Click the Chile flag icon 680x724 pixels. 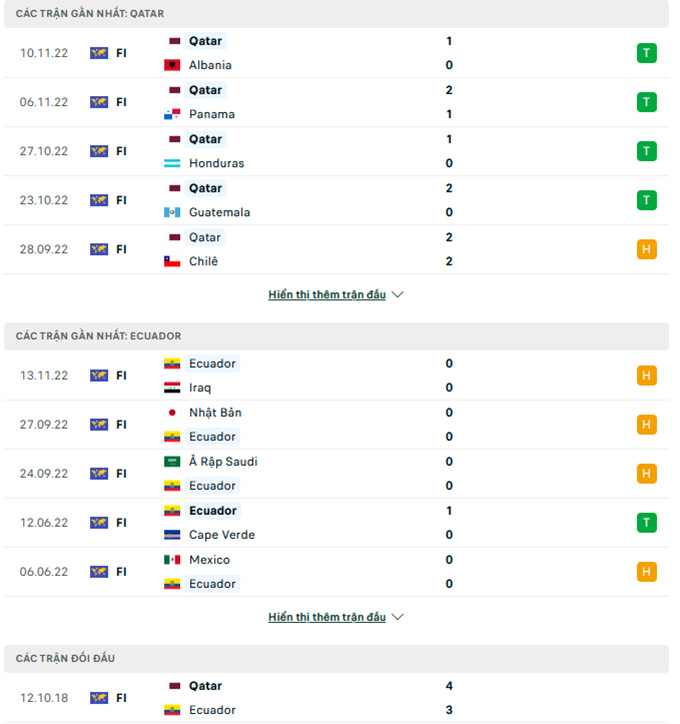pyautogui.click(x=172, y=261)
